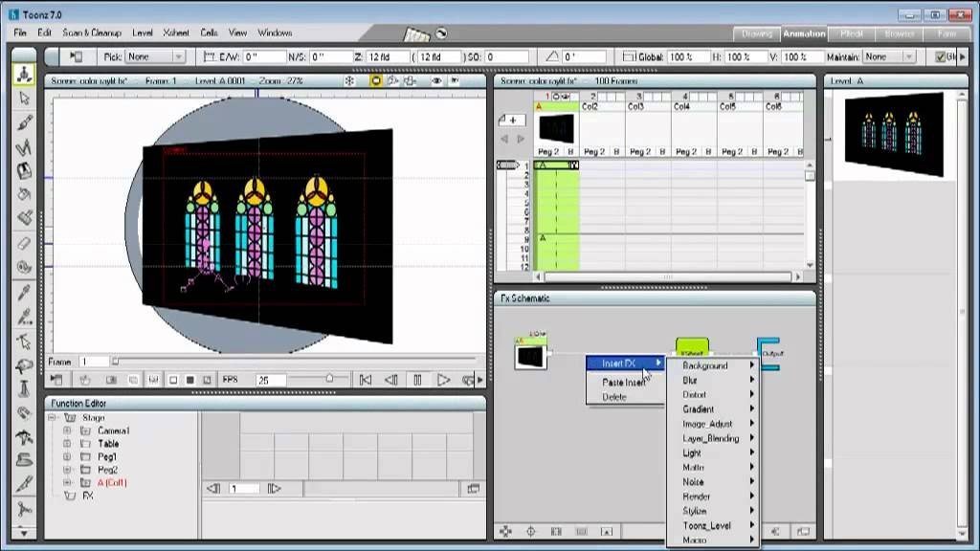Choose Paste Insert from context menu
The width and height of the screenshot is (980, 551).
coord(625,383)
